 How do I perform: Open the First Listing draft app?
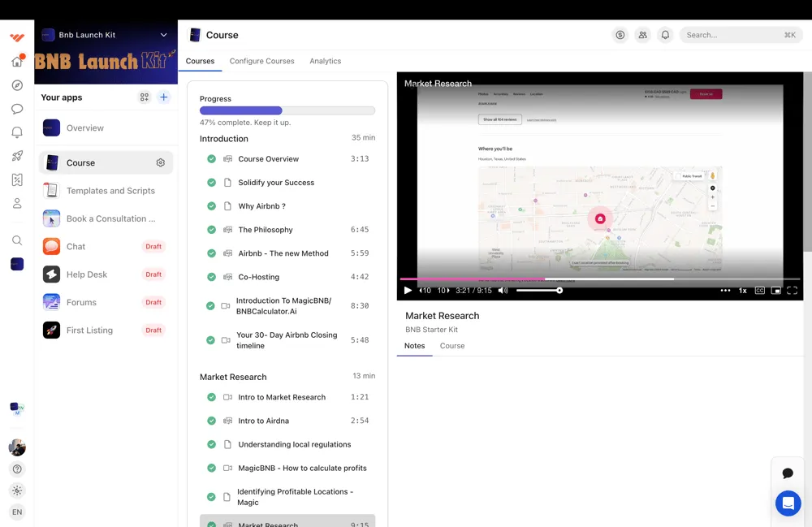click(x=106, y=330)
